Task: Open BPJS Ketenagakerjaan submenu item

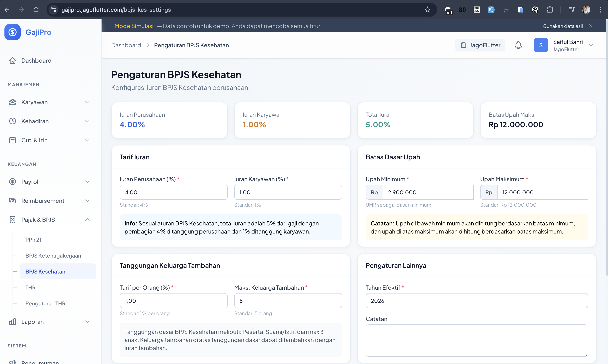Action: click(x=58, y=255)
